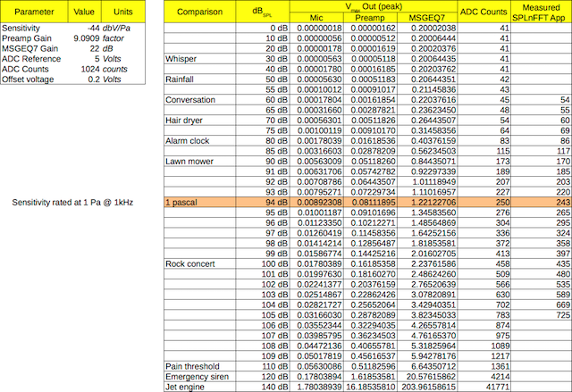Click the Rainfall comparison cell
The width and height of the screenshot is (572, 392).
tap(181, 79)
